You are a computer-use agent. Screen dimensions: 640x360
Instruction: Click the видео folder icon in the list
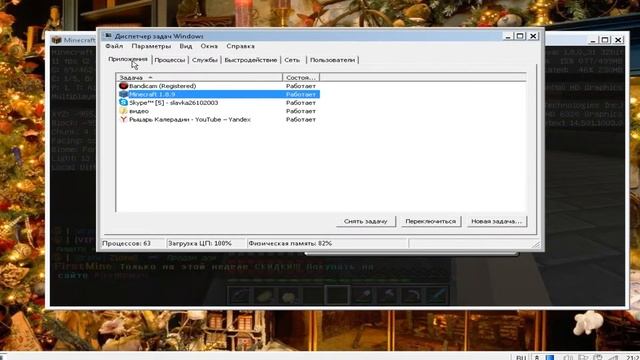(x=123, y=111)
